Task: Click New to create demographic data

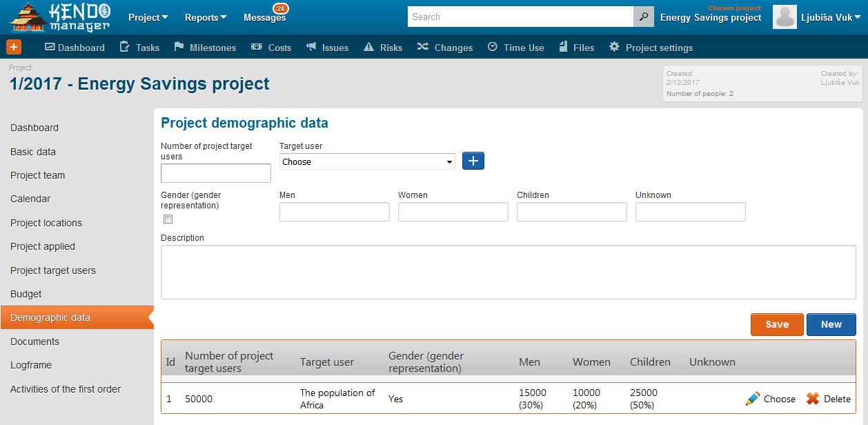Action: [x=831, y=324]
